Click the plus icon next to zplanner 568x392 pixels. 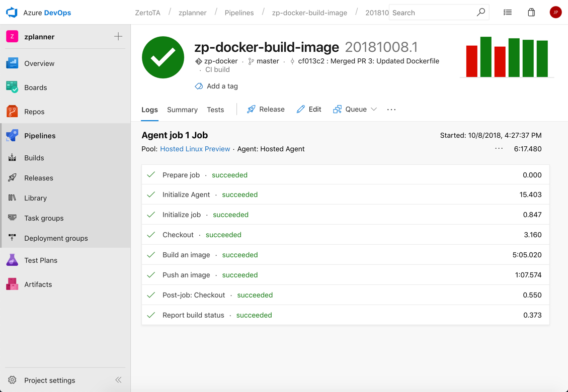click(118, 36)
